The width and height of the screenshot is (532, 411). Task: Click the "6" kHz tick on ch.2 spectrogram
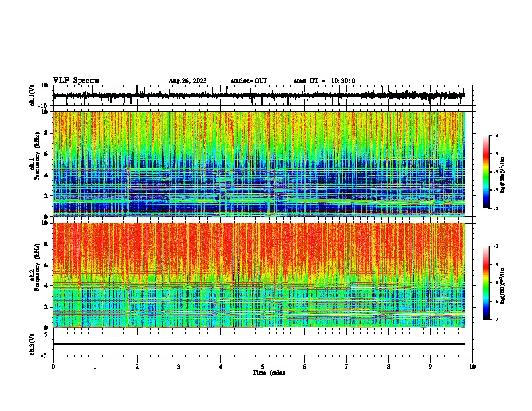[46, 265]
